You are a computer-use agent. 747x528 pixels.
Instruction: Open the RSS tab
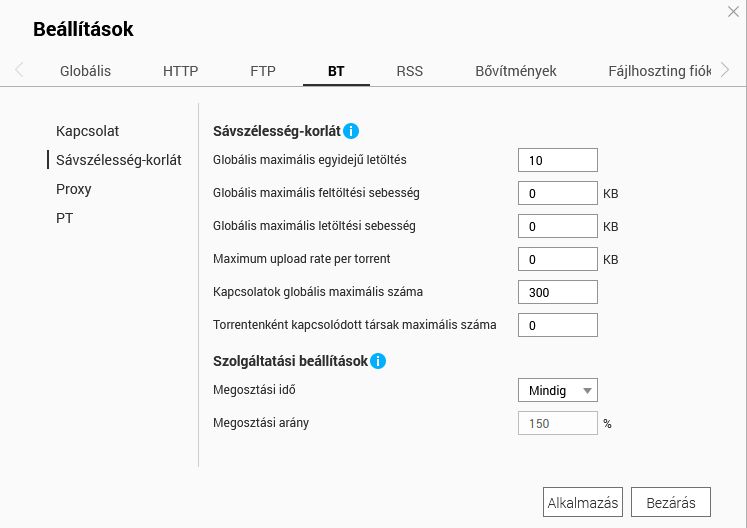409,71
